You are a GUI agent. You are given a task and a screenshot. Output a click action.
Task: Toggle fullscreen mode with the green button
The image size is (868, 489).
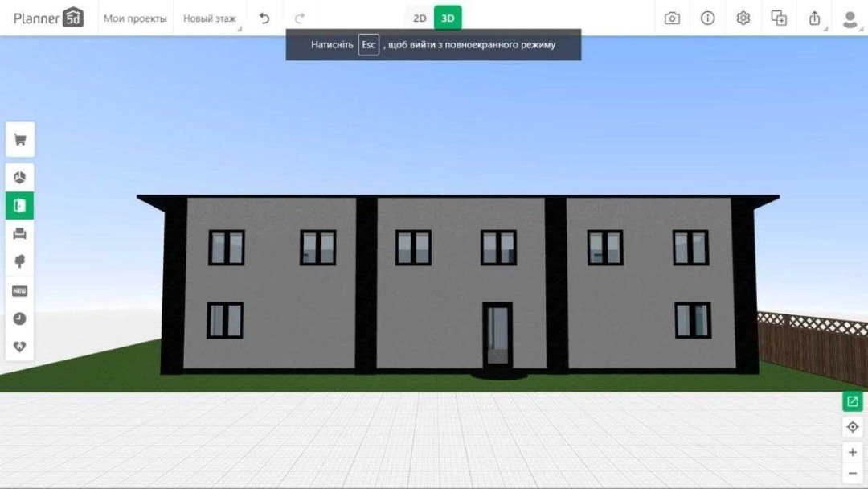(852, 401)
